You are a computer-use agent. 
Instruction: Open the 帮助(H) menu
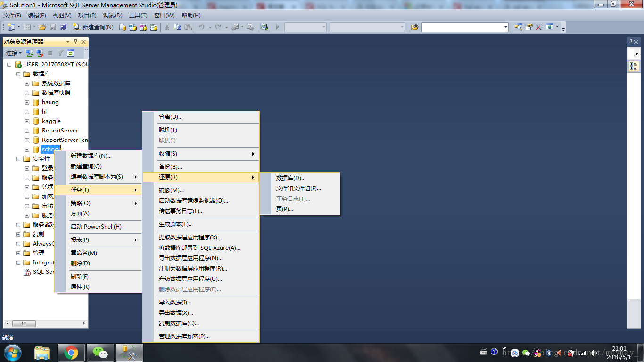click(x=191, y=16)
